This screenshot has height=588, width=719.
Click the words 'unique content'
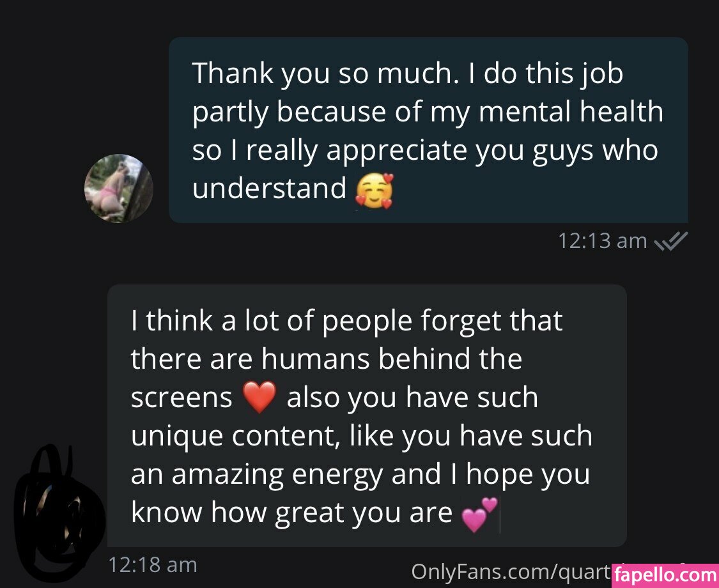click(235, 436)
